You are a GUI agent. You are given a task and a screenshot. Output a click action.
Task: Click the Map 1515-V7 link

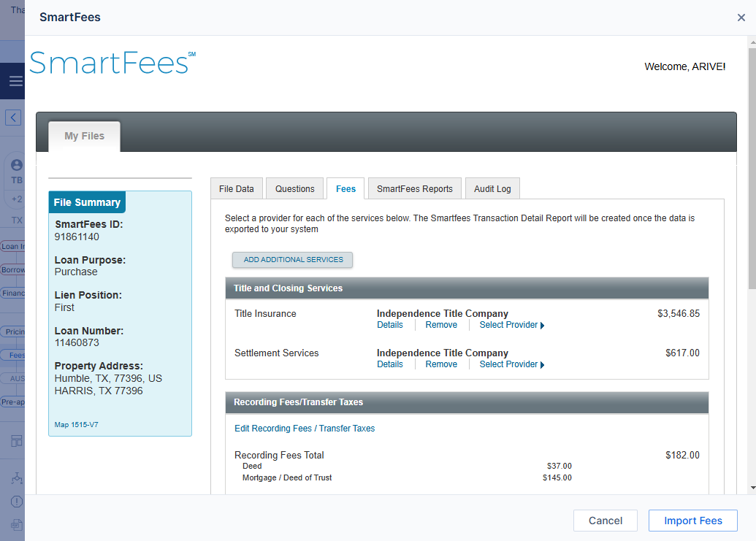tap(76, 424)
